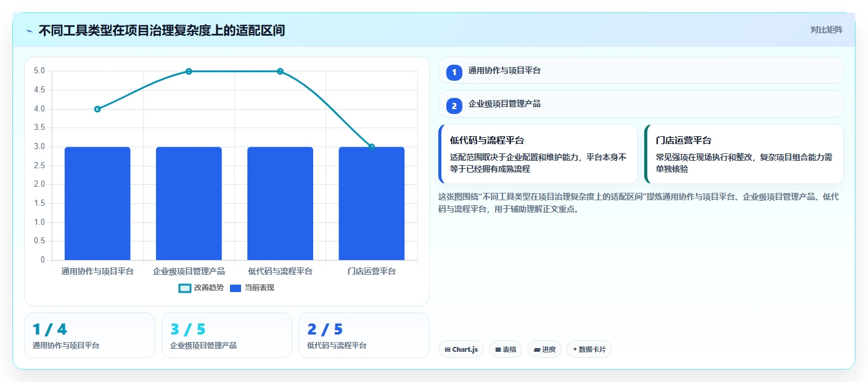Click y-axis value 2.5
Image resolution: width=868 pixels, height=382 pixels.
(39, 165)
